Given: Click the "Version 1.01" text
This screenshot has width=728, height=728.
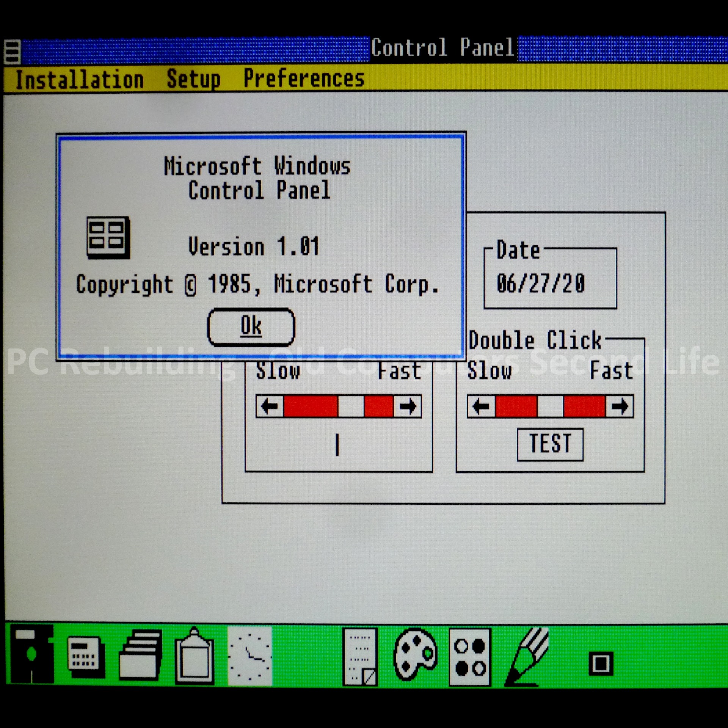Looking at the screenshot, I should tap(254, 246).
